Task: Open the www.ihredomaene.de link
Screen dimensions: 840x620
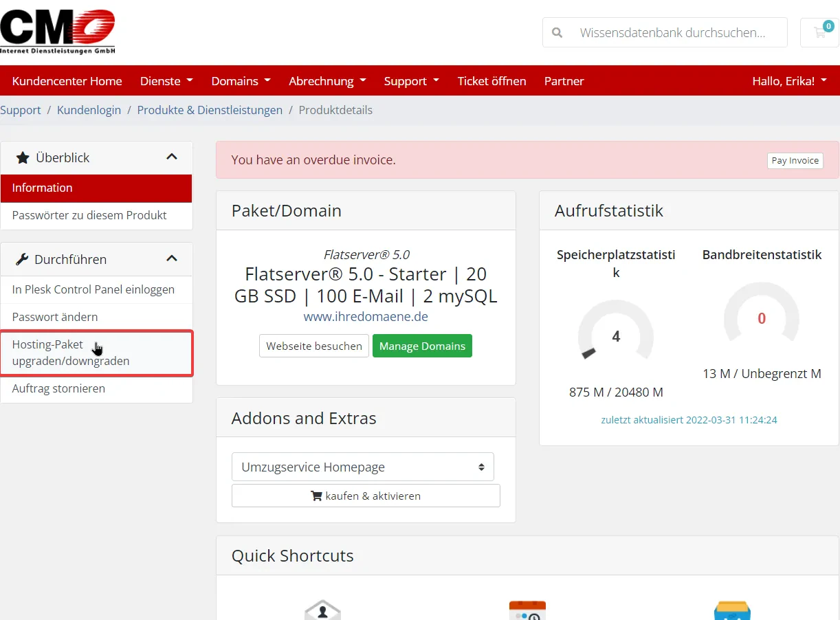Action: pos(366,317)
